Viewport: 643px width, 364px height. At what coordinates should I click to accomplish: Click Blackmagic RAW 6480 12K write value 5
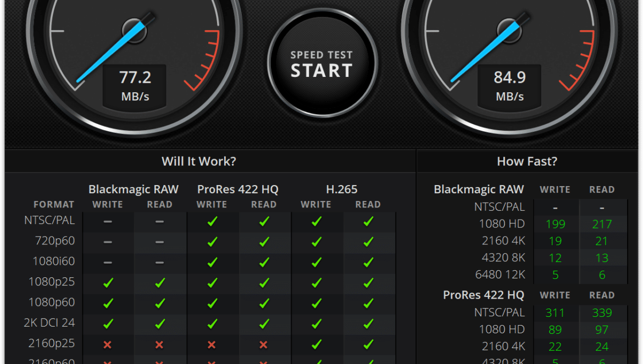pos(555,275)
